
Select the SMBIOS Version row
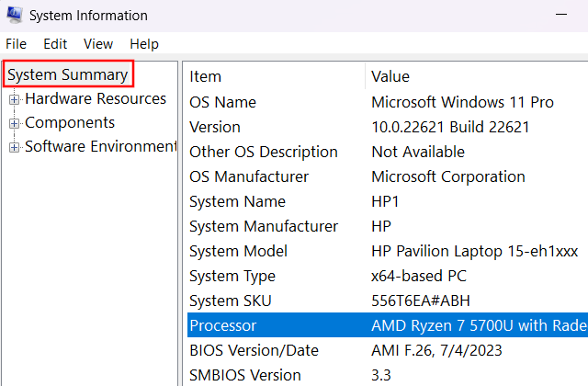[x=388, y=375]
